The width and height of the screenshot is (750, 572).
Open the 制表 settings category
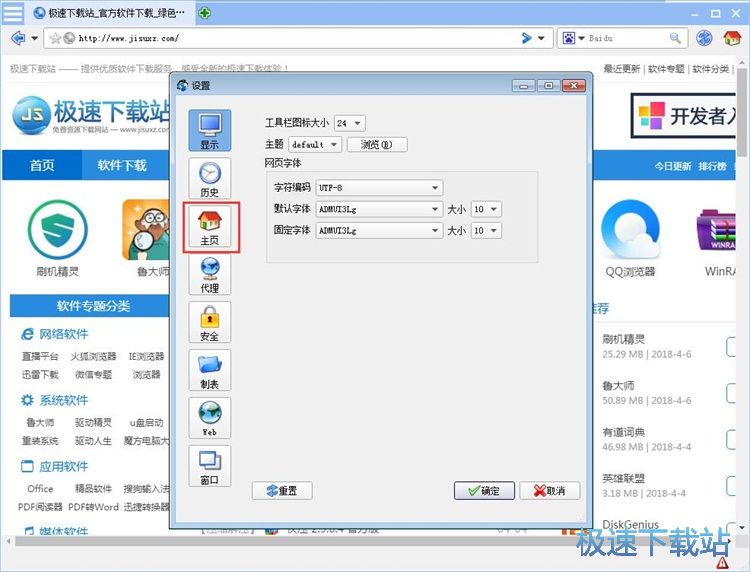coord(210,370)
